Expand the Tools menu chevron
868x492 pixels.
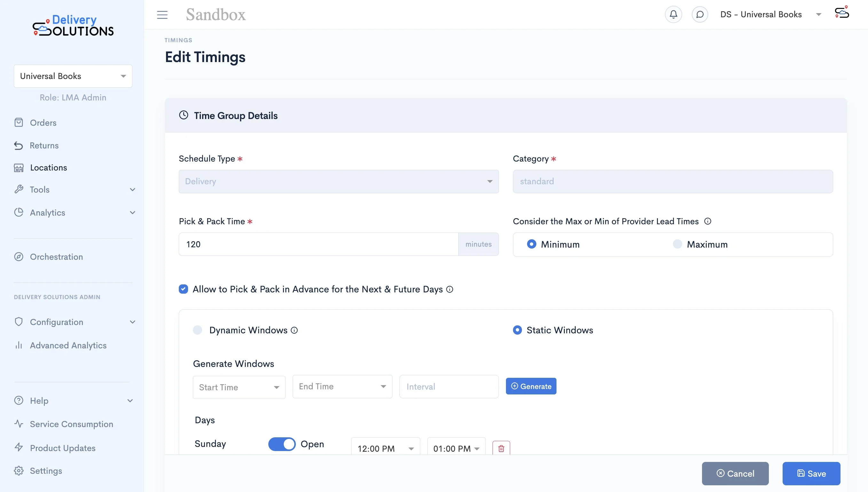point(132,189)
